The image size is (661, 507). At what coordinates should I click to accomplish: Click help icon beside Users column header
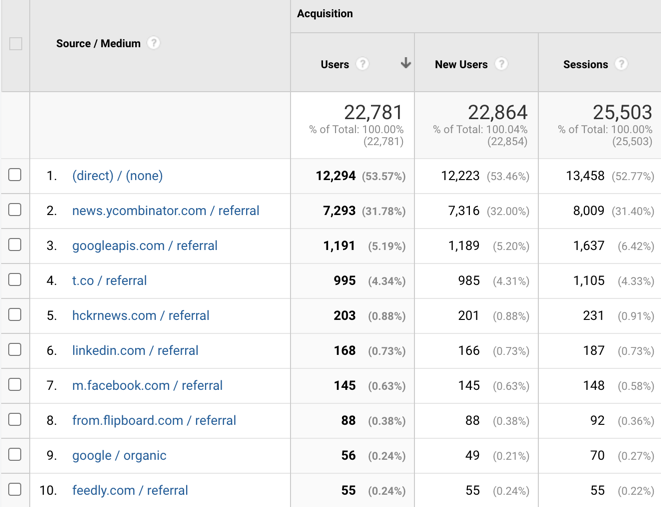pyautogui.click(x=363, y=64)
